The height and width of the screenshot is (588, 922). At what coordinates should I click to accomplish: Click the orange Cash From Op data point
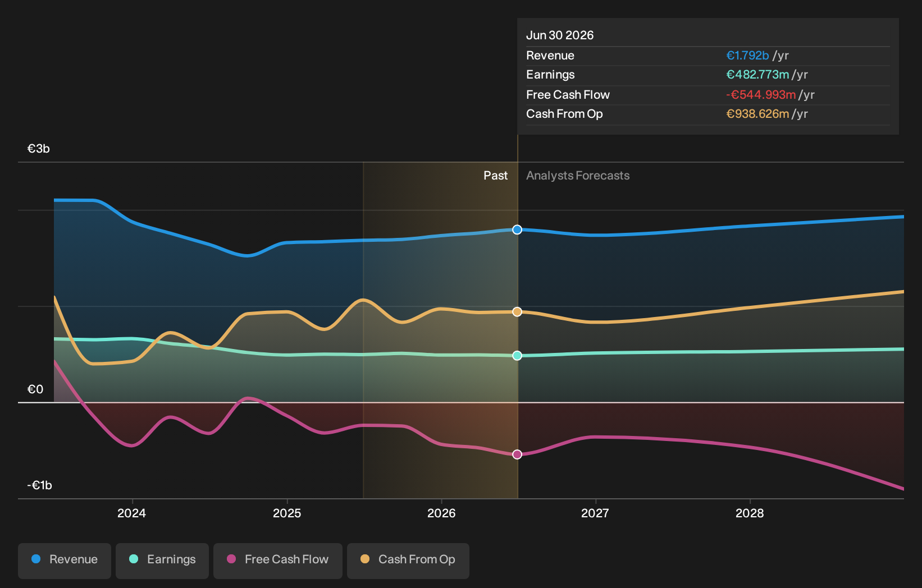(x=517, y=311)
